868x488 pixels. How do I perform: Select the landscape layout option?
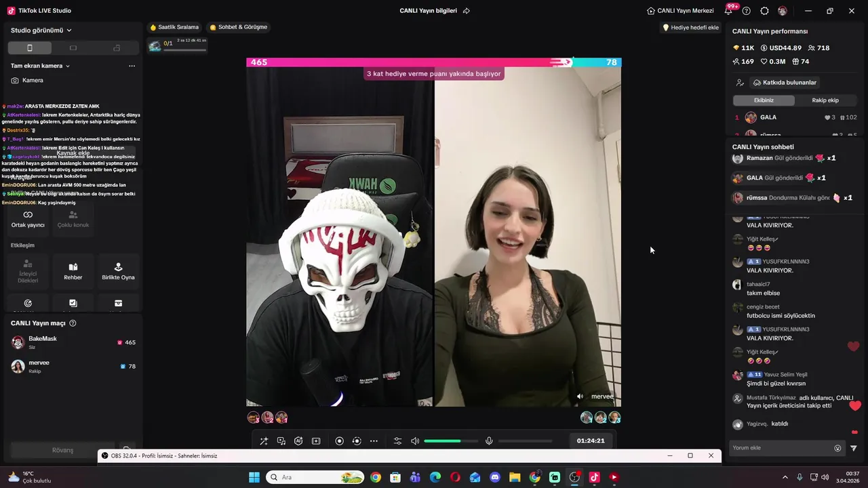[x=73, y=48]
